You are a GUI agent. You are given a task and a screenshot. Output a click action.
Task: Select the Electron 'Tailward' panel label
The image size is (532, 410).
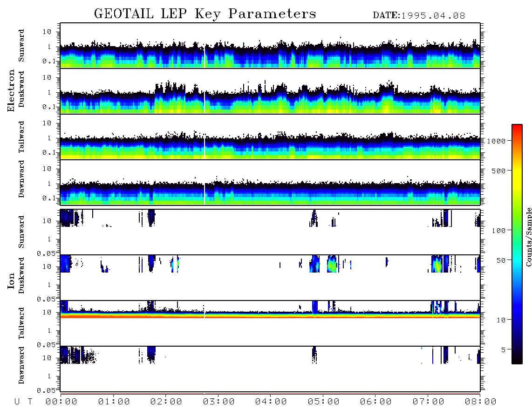coord(21,137)
